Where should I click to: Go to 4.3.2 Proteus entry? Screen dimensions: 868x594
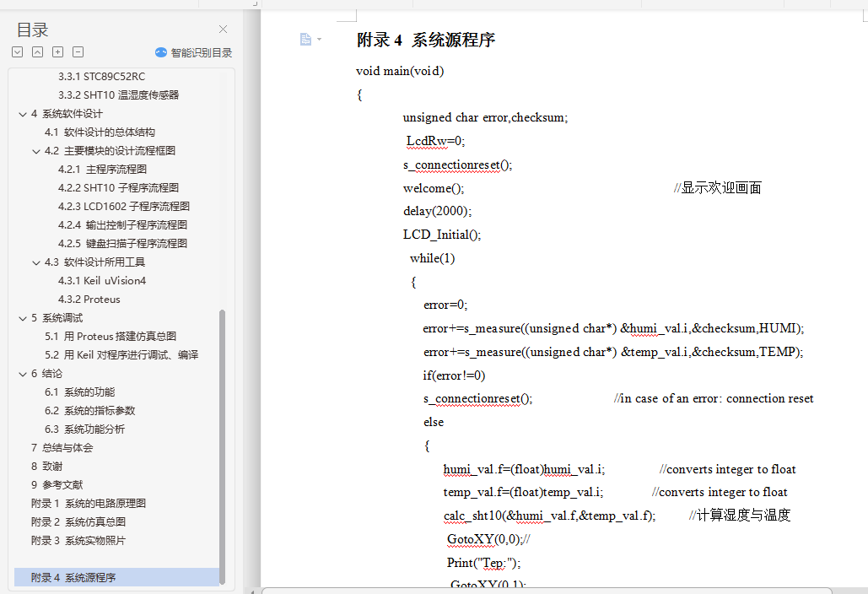(89, 300)
